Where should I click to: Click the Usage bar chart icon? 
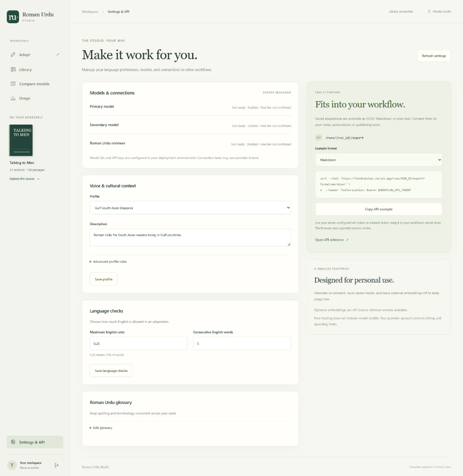click(13, 98)
